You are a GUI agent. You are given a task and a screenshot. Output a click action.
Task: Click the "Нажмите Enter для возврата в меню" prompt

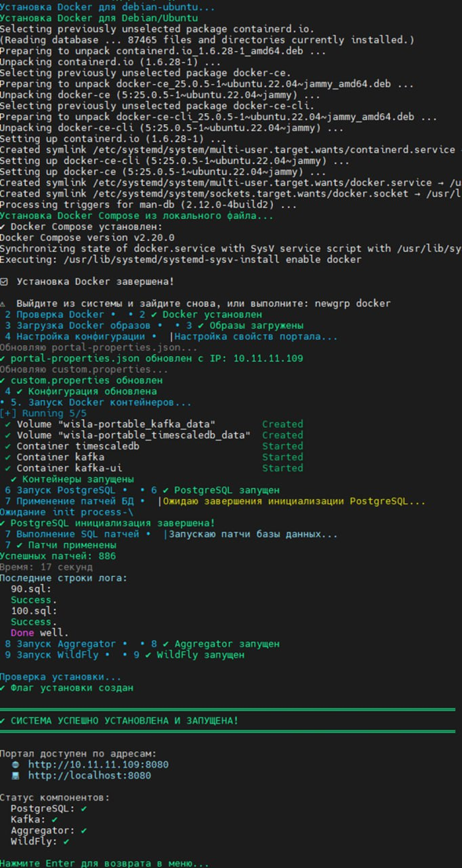coord(104,863)
